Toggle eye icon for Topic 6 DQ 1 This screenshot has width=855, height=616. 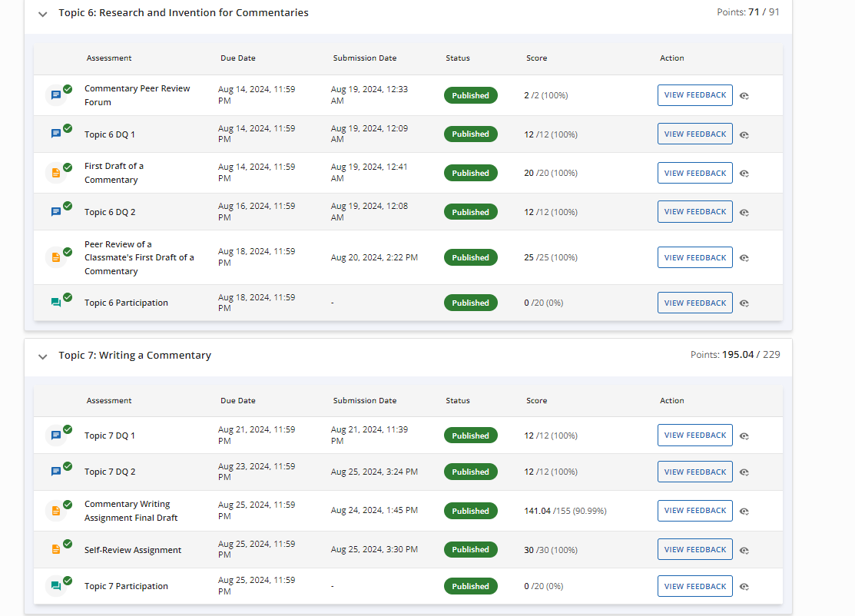(x=744, y=134)
